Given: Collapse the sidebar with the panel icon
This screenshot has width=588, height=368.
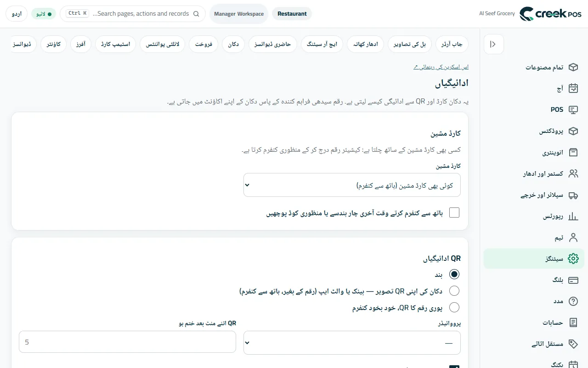Looking at the screenshot, I should (x=494, y=44).
